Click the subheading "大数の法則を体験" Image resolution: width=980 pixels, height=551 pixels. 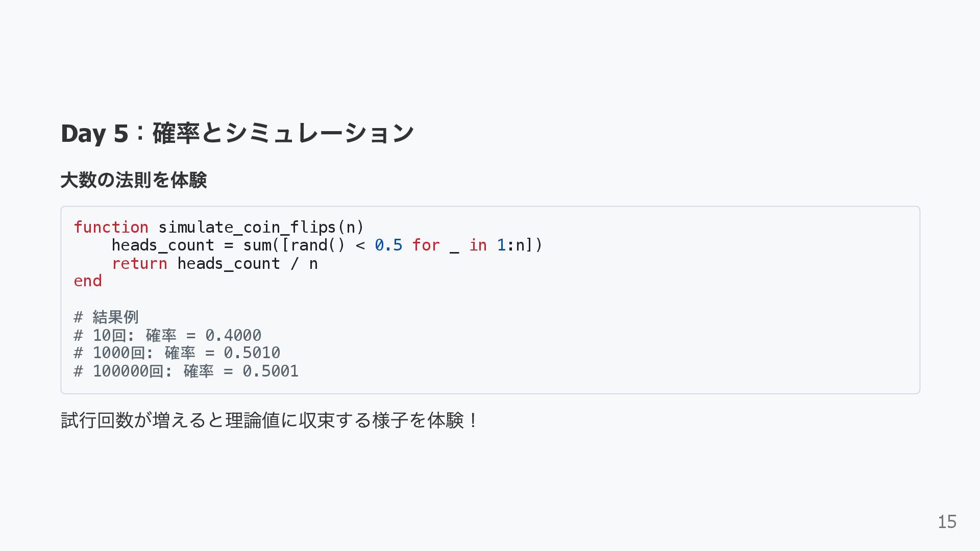pyautogui.click(x=134, y=180)
